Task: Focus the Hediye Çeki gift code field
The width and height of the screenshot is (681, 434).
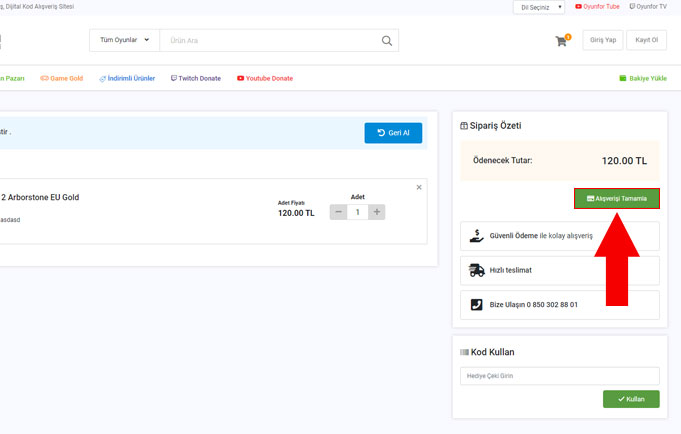Action: tap(559, 376)
